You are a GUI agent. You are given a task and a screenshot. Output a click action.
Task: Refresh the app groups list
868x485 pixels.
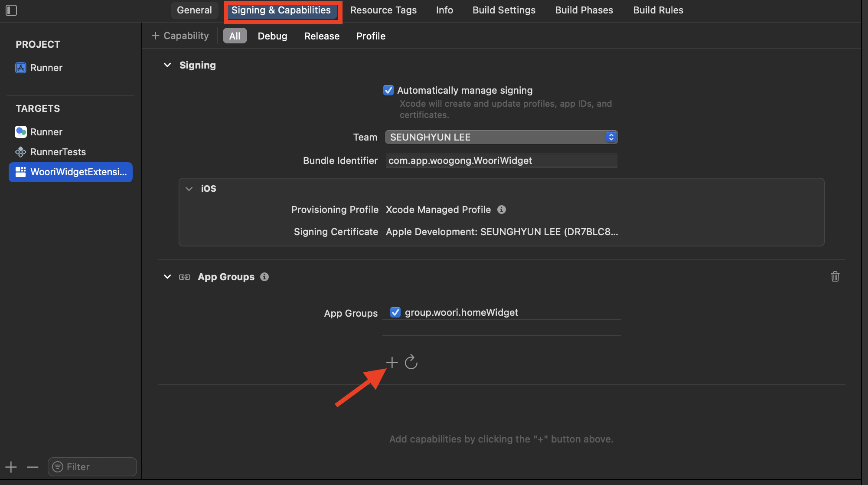point(411,362)
